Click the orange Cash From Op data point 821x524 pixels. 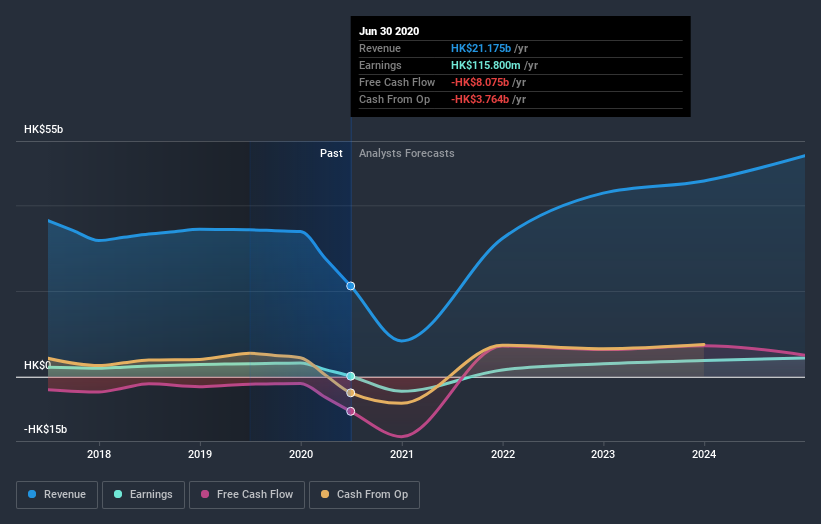pyautogui.click(x=351, y=393)
